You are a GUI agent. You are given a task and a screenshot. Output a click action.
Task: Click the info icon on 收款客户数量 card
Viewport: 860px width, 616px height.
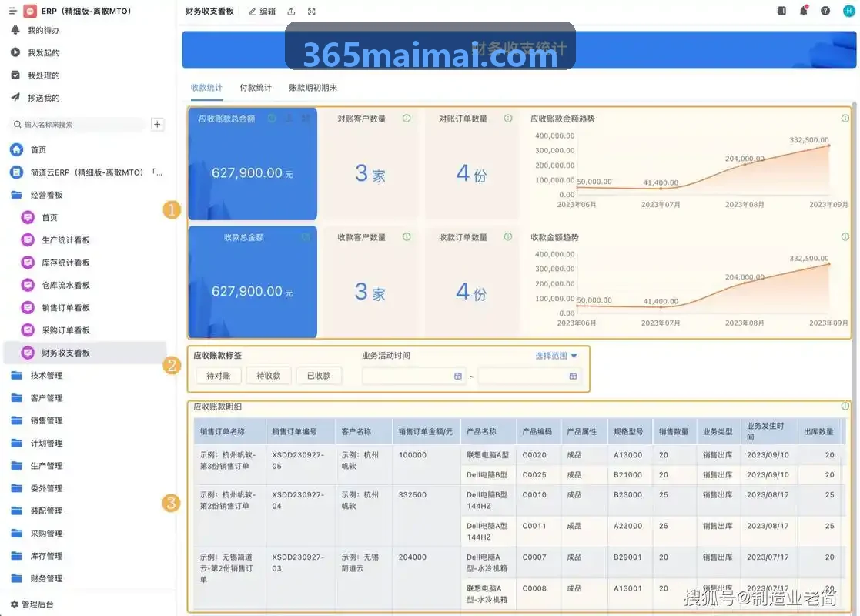[x=407, y=237]
